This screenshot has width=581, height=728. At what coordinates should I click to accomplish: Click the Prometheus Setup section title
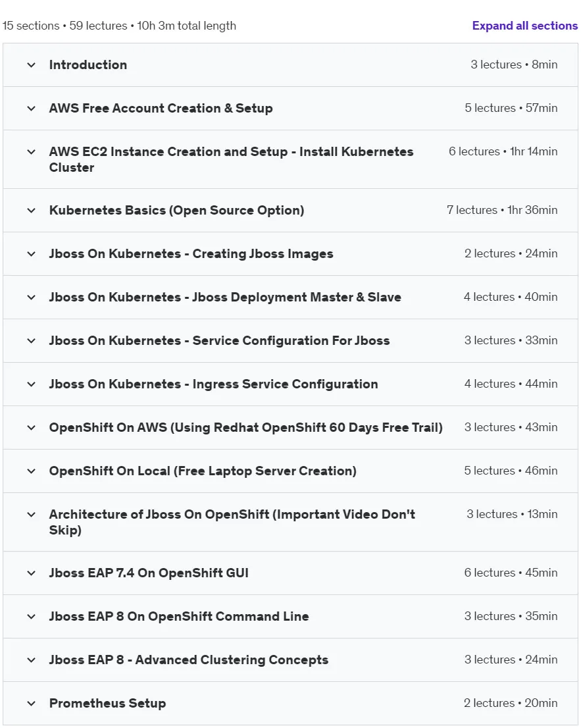[108, 704]
